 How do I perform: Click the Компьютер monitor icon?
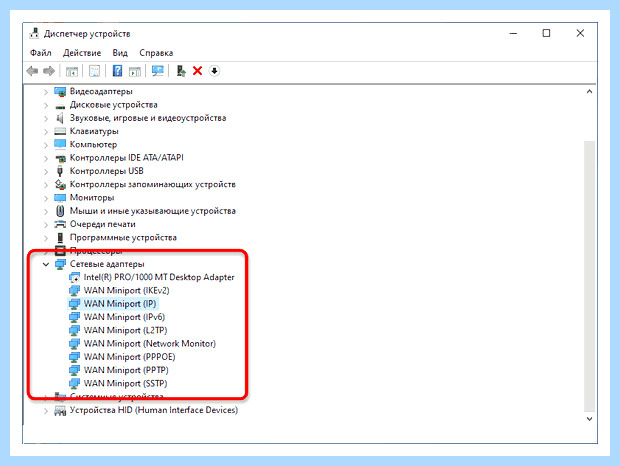pyautogui.click(x=60, y=144)
